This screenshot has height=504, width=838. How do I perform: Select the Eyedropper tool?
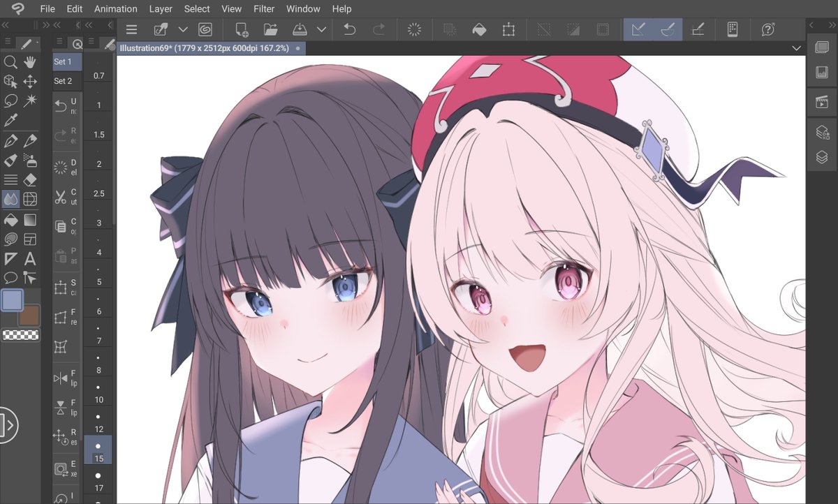pos(10,121)
